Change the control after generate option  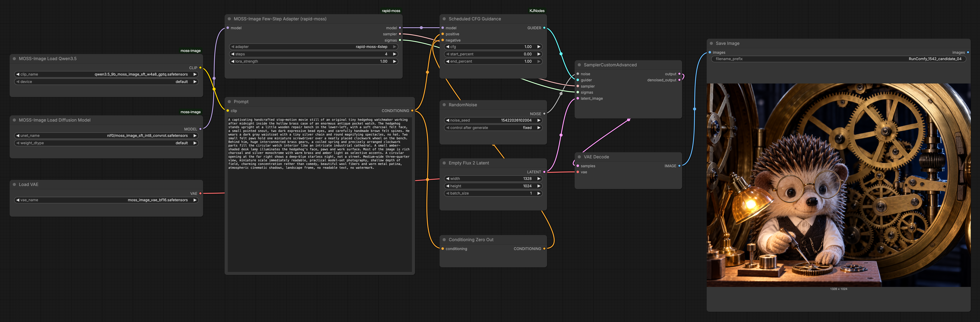493,128
